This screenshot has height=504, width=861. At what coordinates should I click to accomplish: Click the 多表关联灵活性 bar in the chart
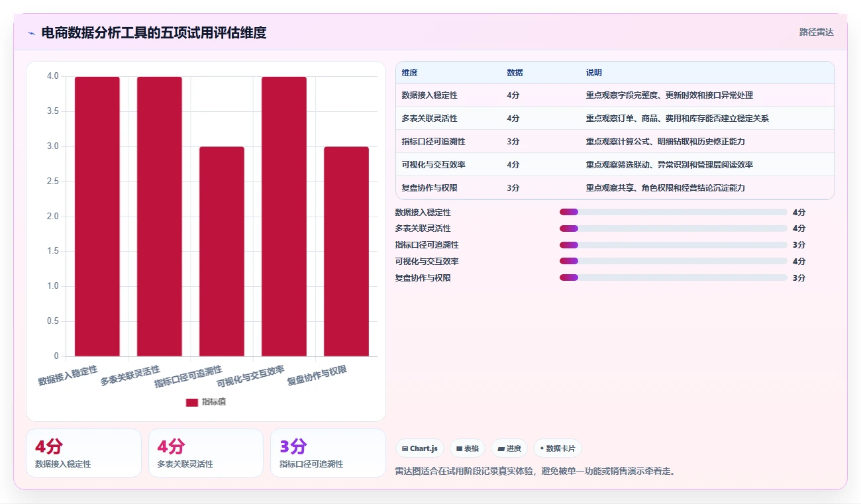(160, 217)
